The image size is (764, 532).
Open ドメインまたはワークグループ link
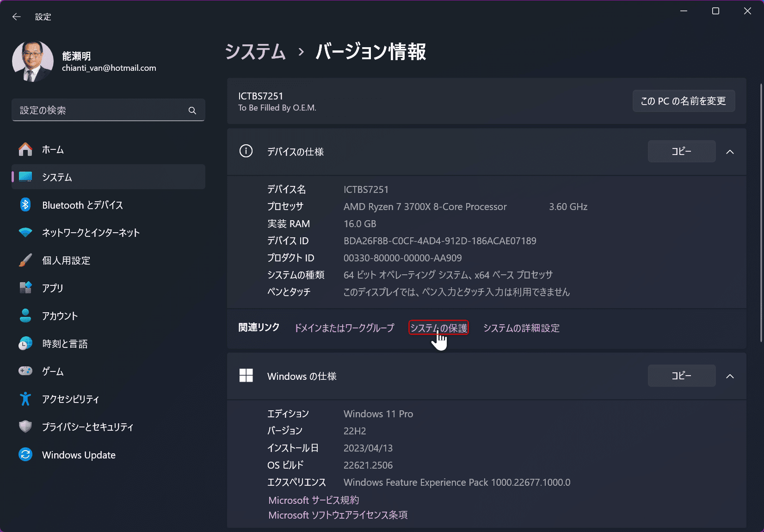click(x=345, y=328)
